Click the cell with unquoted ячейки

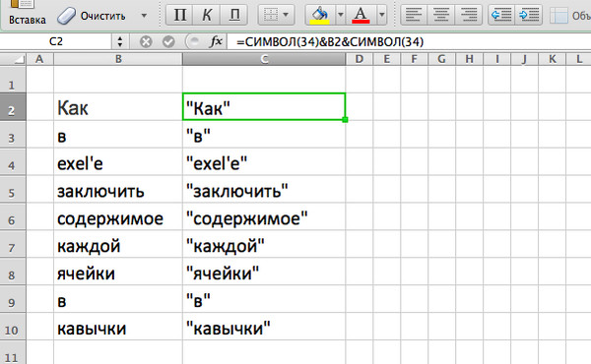click(118, 272)
